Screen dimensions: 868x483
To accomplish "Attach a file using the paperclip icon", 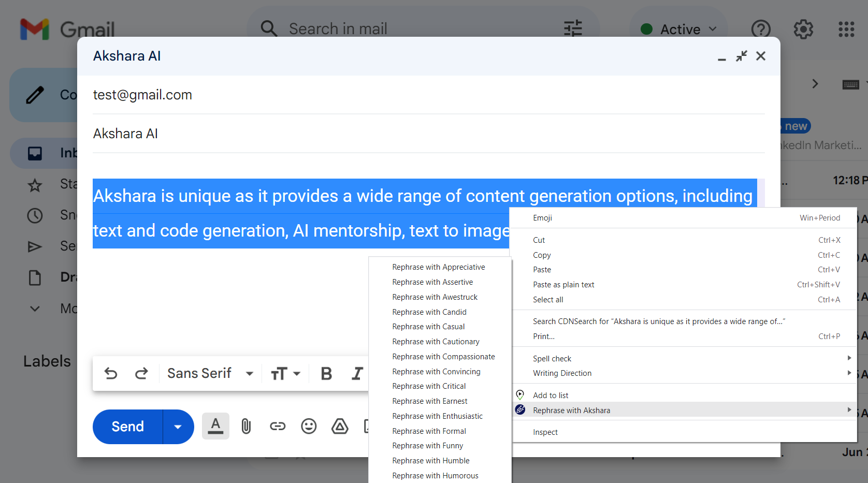I will coord(246,427).
